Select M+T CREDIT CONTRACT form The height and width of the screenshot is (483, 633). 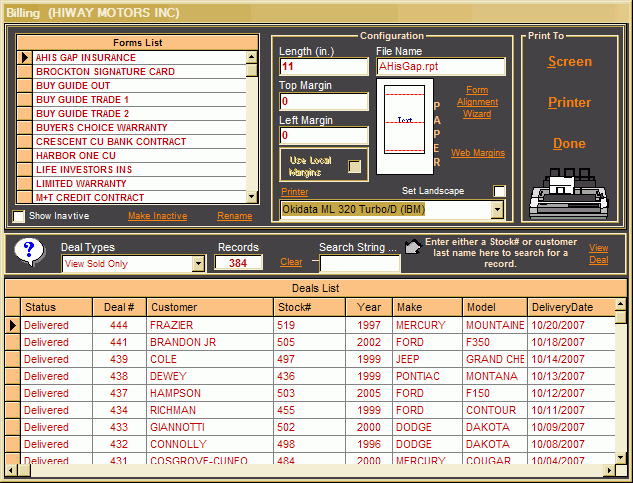(x=139, y=197)
